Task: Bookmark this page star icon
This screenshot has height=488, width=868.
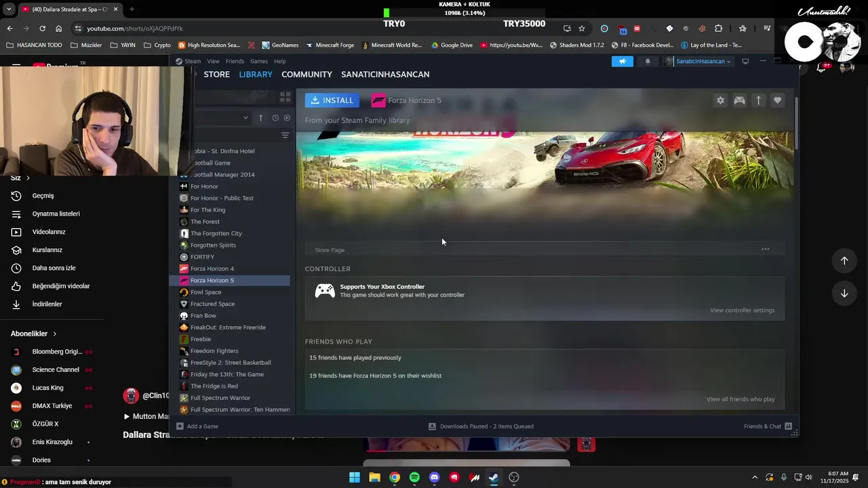Action: [582, 28]
